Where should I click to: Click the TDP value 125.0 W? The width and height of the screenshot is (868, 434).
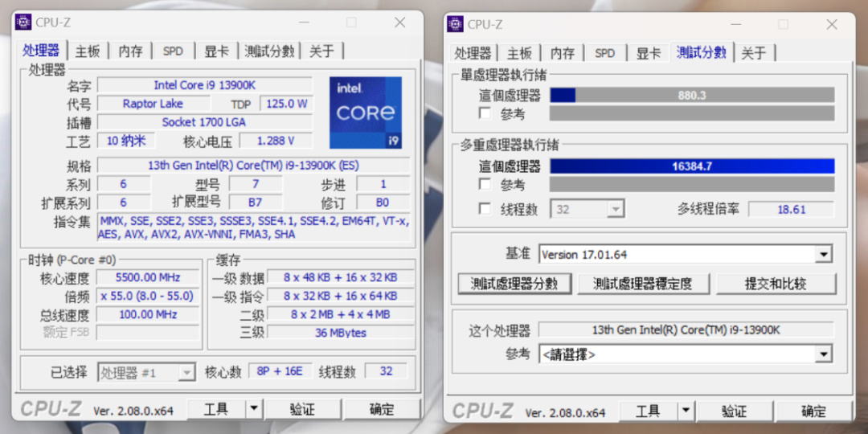[287, 104]
